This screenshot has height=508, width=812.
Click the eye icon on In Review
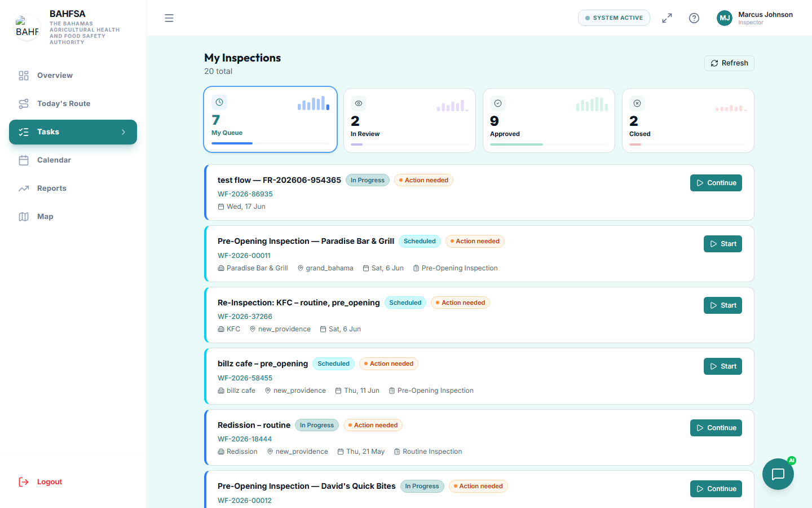click(x=359, y=103)
